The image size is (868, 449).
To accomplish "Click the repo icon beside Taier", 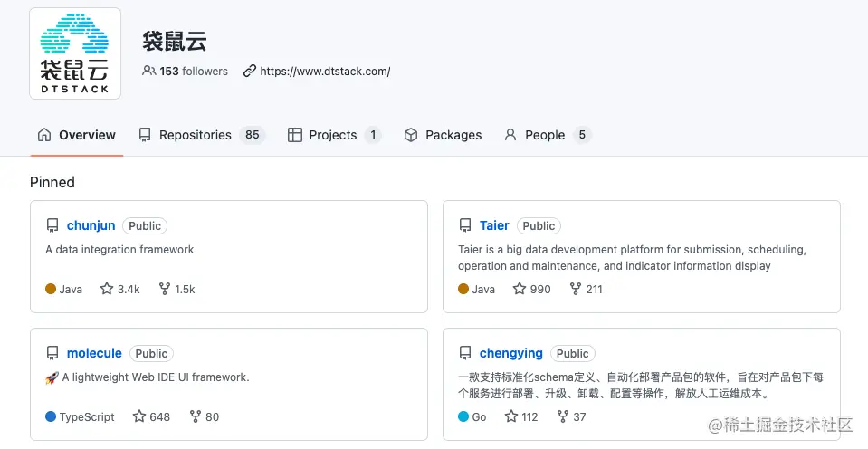I will tap(465, 226).
